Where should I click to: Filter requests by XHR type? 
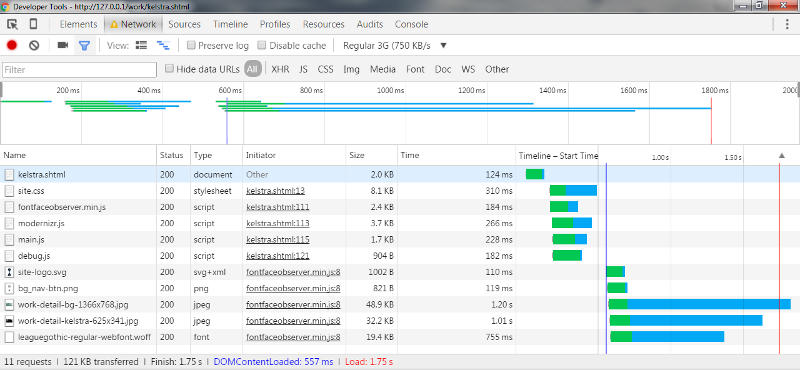281,69
